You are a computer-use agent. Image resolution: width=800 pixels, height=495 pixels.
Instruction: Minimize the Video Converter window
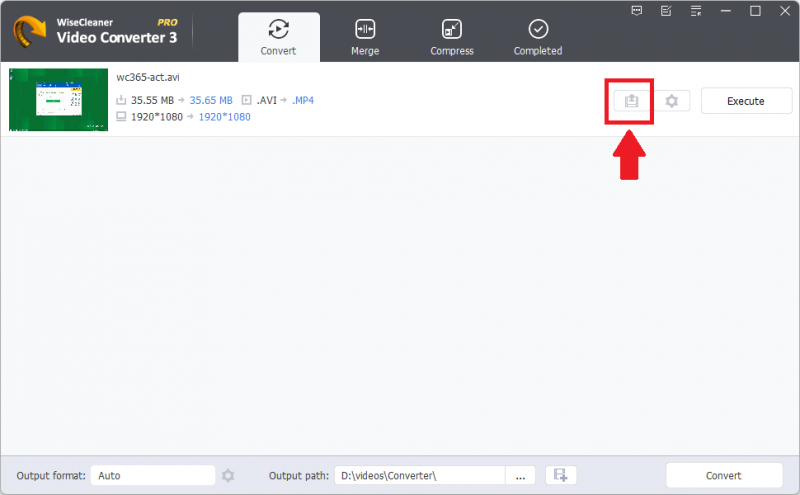(726, 11)
